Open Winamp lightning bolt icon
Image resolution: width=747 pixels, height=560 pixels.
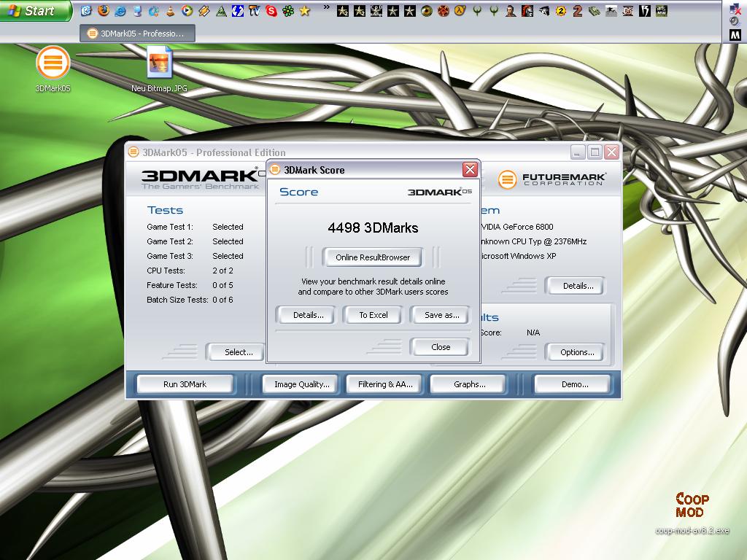tap(204, 10)
